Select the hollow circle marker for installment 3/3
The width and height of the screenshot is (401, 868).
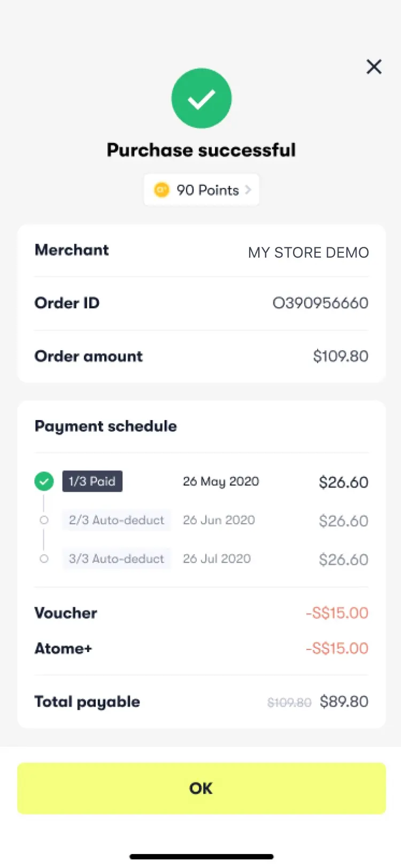tap(44, 559)
